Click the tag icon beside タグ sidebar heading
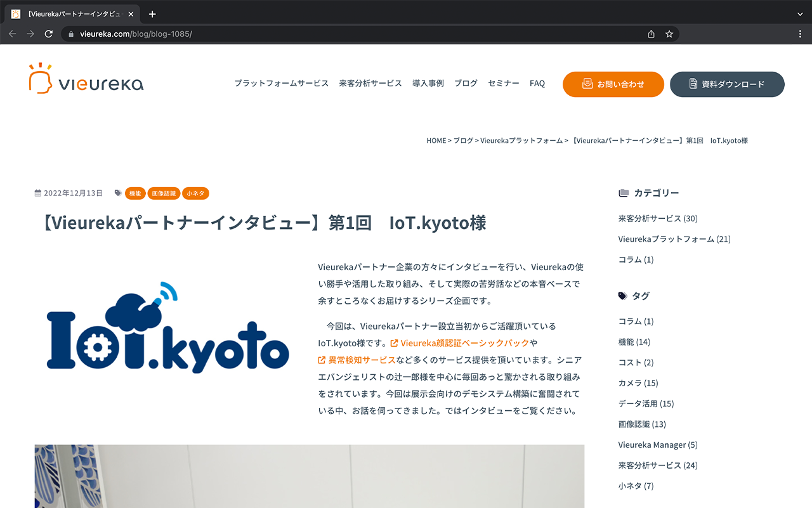This screenshot has height=508, width=812. [622, 296]
